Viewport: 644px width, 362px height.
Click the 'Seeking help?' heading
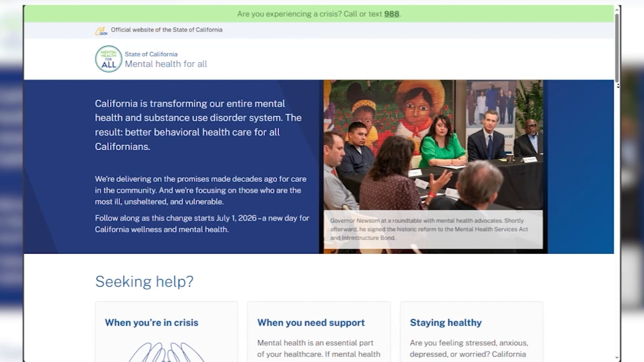coord(144,281)
